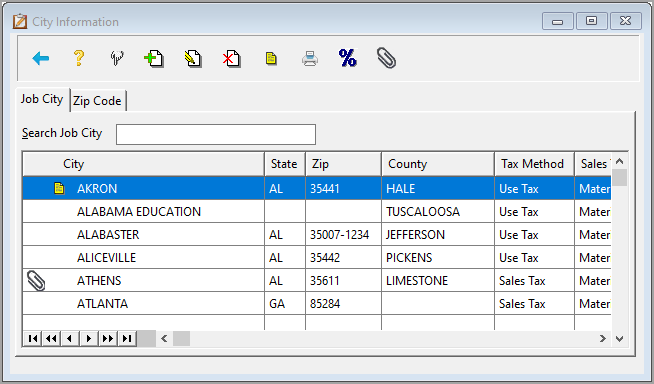
Task: Click the wrench tools icon in toolbar
Action: (117, 58)
